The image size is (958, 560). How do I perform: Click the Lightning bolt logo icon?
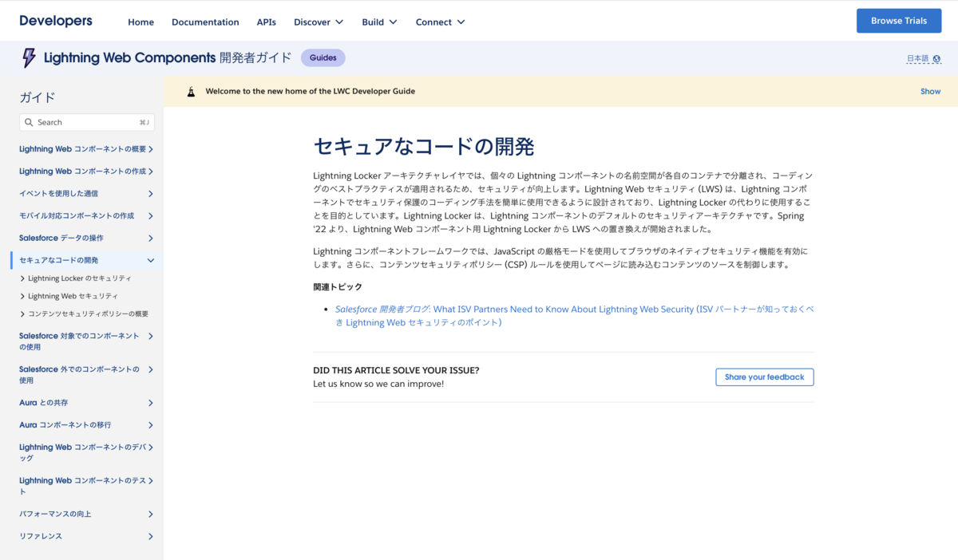[29, 57]
